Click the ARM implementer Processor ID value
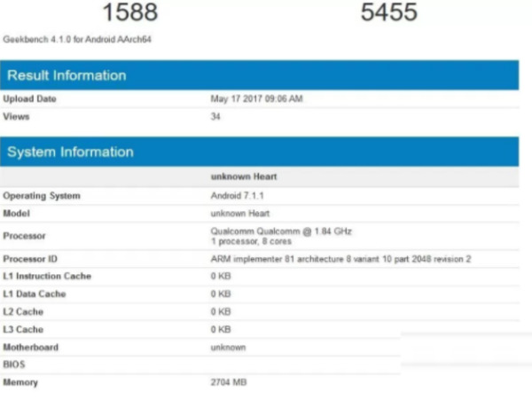Image resolution: width=532 pixels, height=399 pixels. (x=340, y=259)
